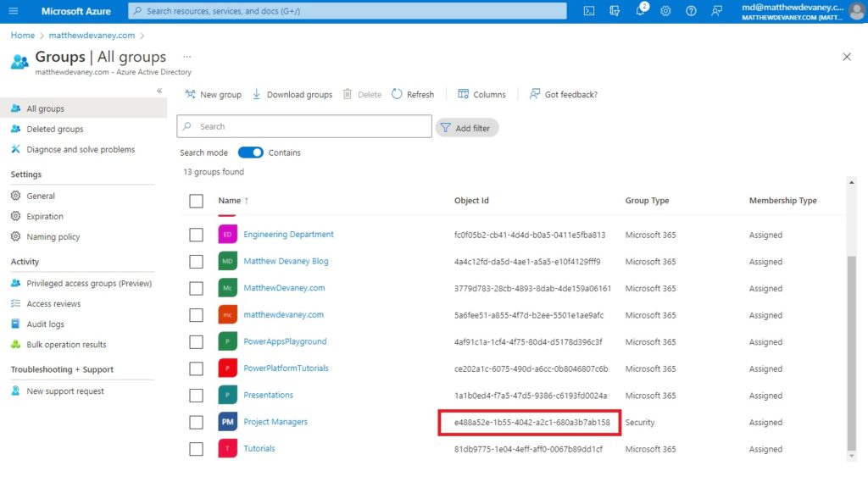Click the search magnifier icon in groups search

187,126
